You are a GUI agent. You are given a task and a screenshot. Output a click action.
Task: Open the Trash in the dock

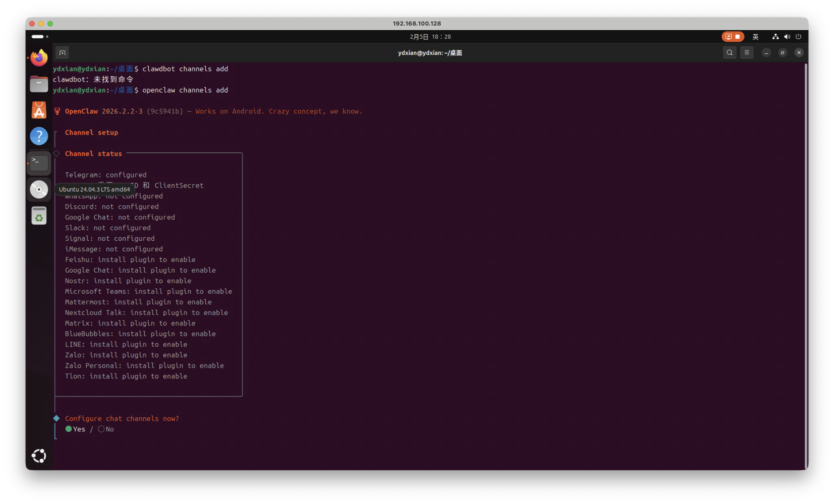pos(39,216)
